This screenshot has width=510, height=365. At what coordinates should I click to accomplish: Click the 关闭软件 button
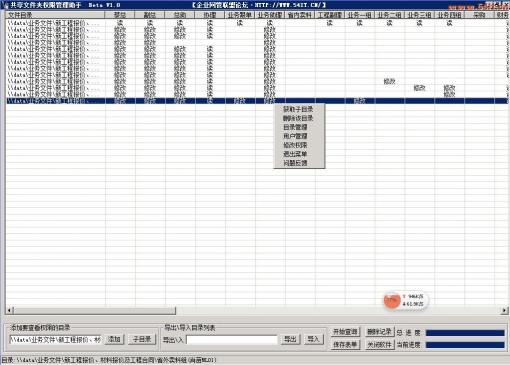(379, 345)
